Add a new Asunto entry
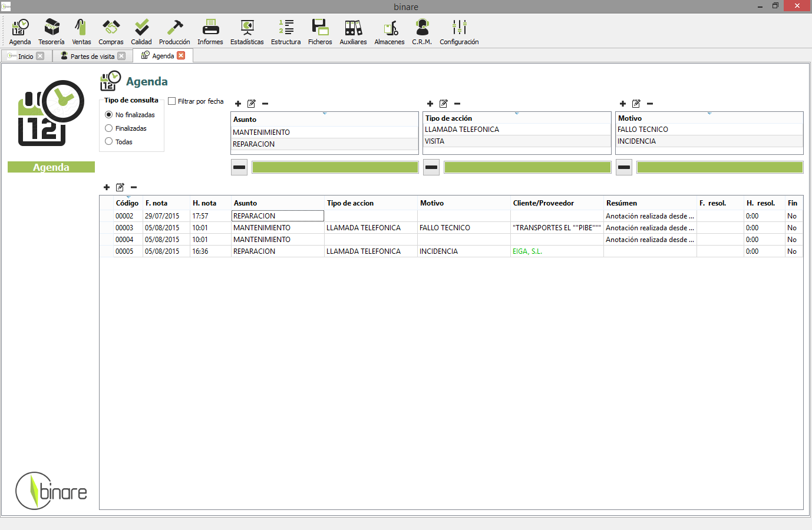The image size is (812, 530). 238,104
